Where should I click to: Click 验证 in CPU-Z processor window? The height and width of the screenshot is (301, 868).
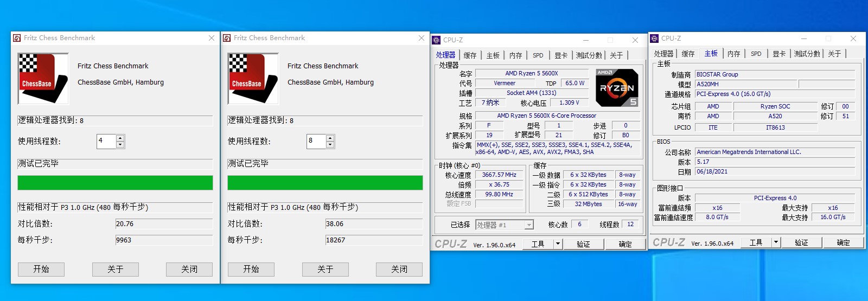pos(583,244)
